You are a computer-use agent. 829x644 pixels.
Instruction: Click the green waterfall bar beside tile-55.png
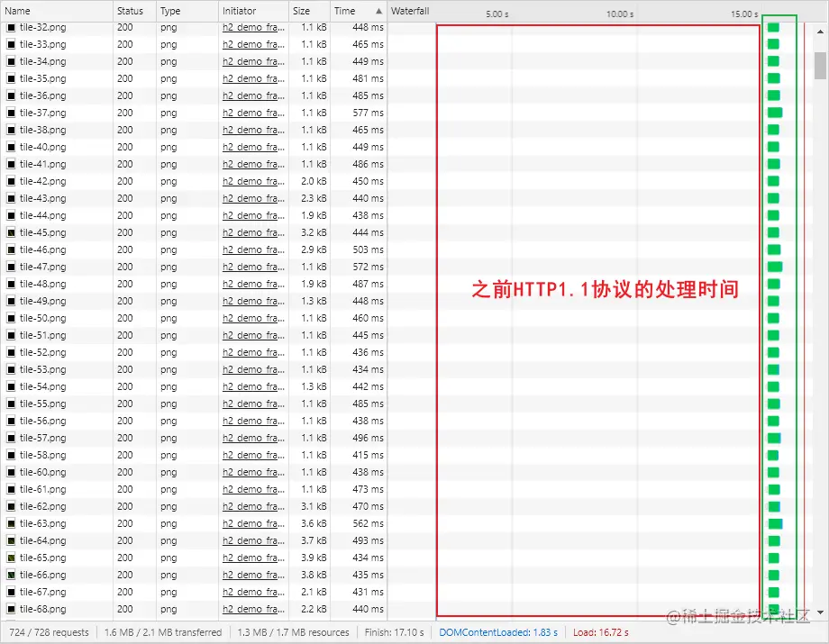[x=773, y=404]
